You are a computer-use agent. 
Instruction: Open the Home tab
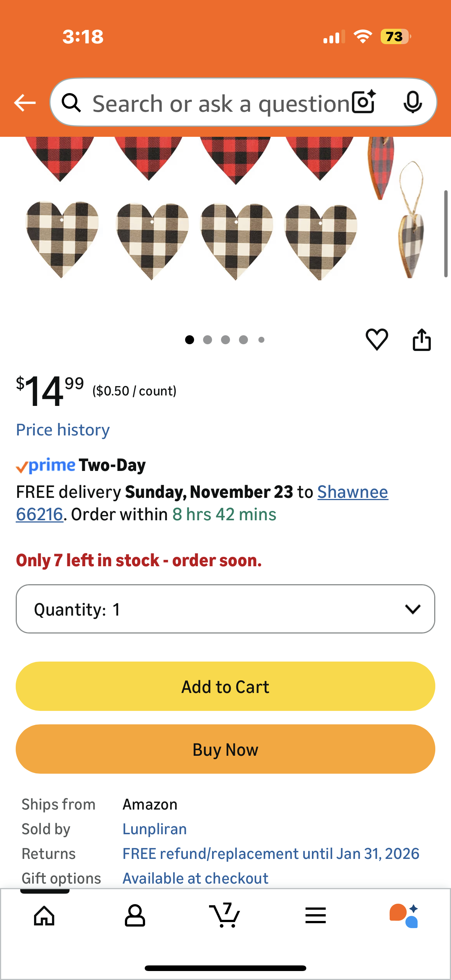point(44,915)
